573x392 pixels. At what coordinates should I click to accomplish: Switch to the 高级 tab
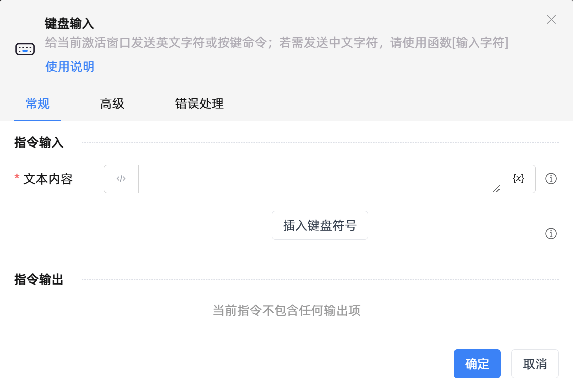[112, 104]
